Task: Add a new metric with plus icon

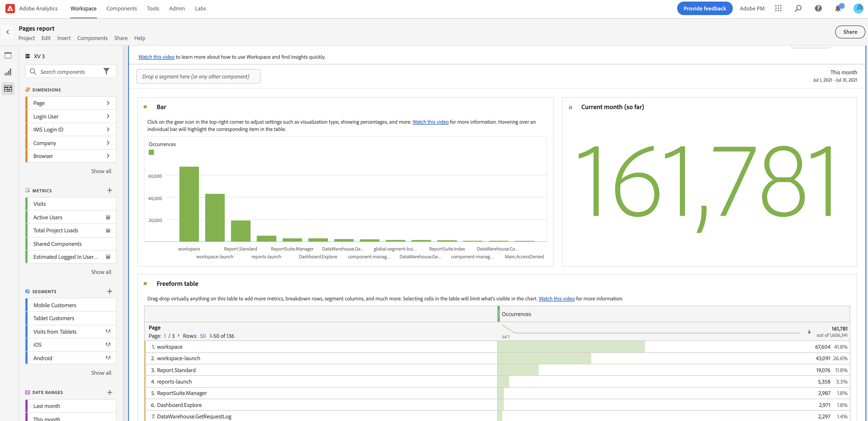Action: pos(109,190)
